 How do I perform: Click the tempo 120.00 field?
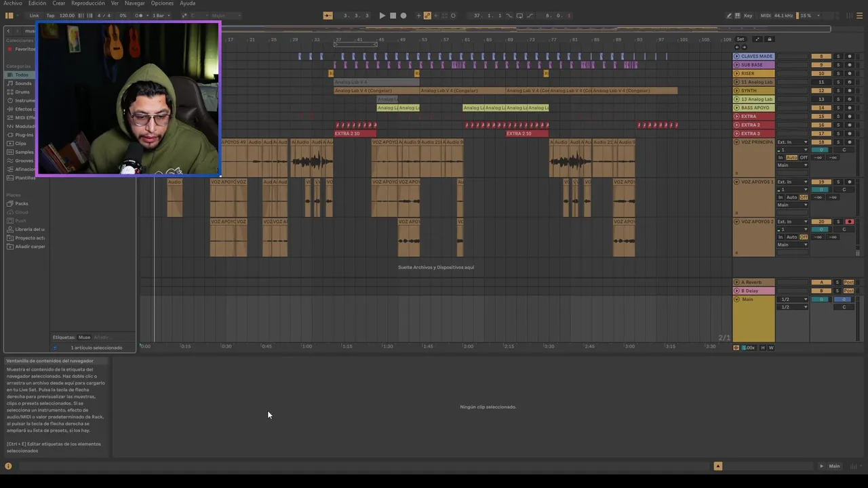tap(67, 16)
